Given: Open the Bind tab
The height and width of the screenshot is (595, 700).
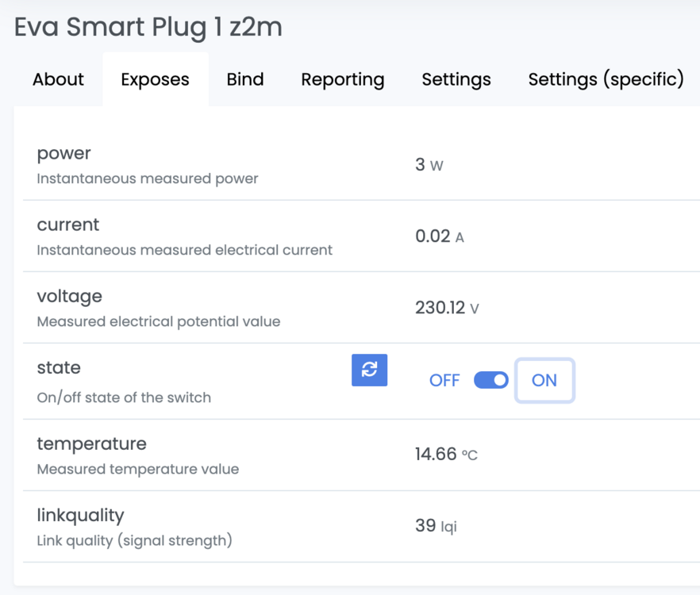Looking at the screenshot, I should tap(245, 79).
